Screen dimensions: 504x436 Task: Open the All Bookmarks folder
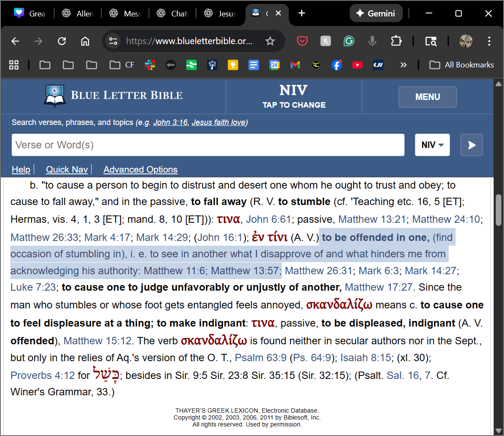click(461, 65)
